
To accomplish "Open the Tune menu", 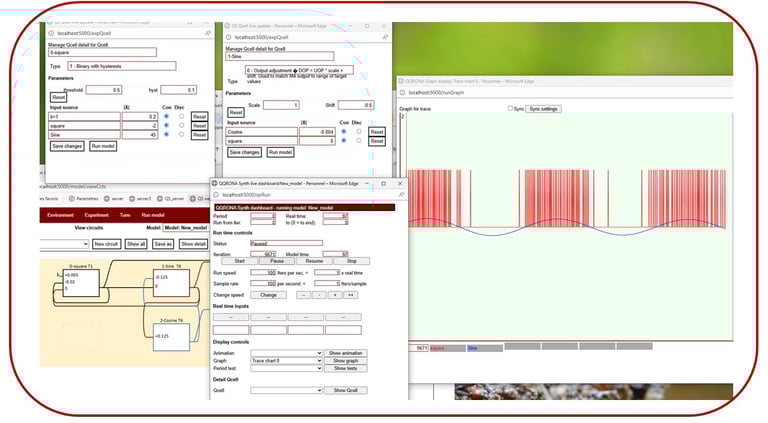I will (x=125, y=215).
